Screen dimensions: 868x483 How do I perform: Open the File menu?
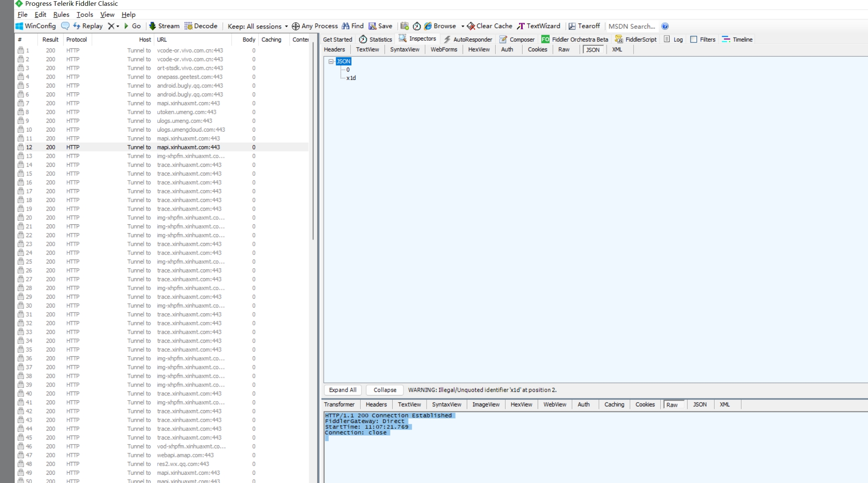coord(22,14)
